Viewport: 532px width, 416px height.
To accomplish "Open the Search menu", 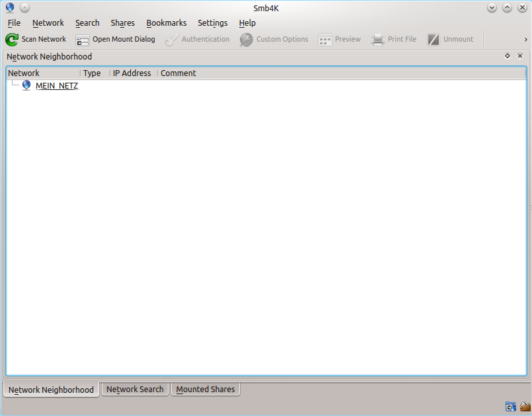I will pos(87,23).
